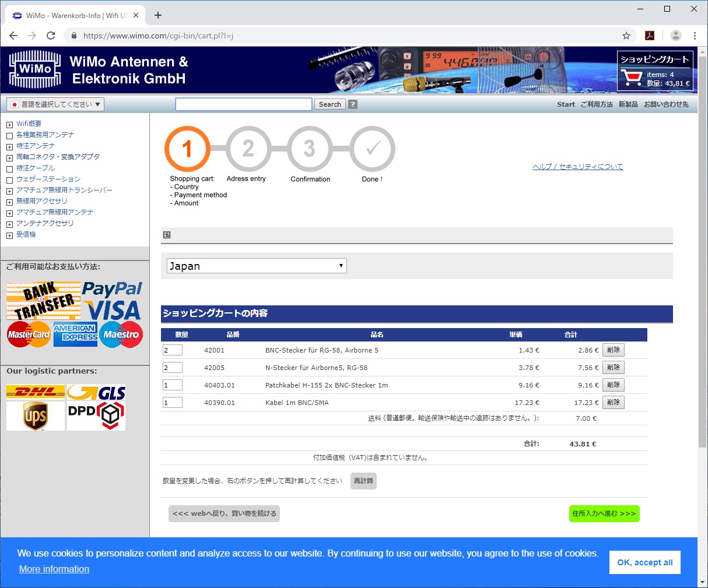Close the WiMo Warenkorb-Info tab
This screenshot has height=588, width=708.
(136, 15)
